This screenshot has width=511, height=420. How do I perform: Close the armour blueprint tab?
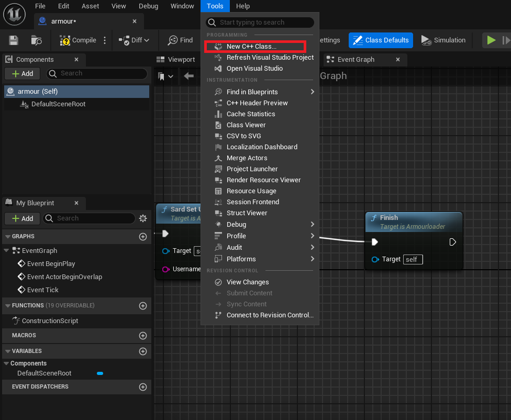click(x=135, y=21)
